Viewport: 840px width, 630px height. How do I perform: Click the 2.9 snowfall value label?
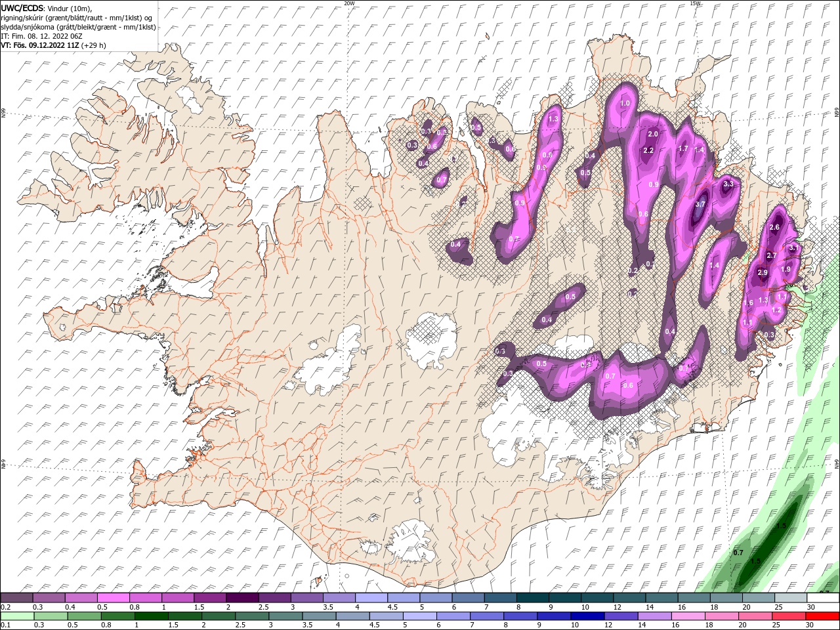tap(763, 272)
